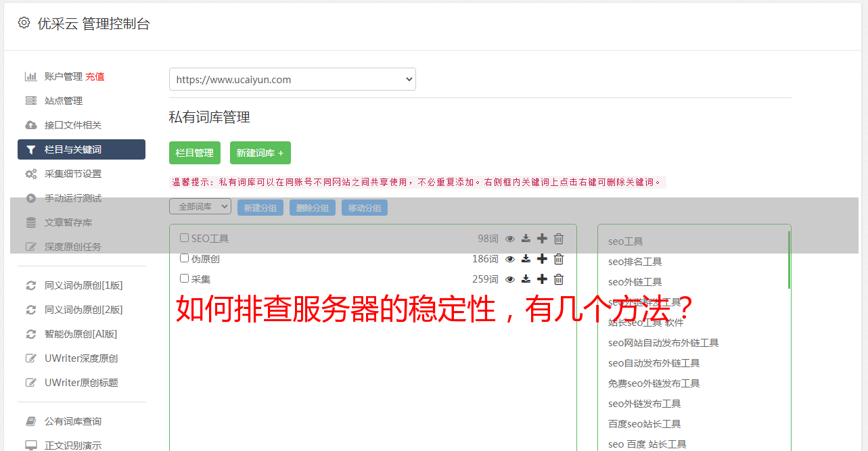Open the 全部词库 group dropdown
The image size is (868, 451).
pyautogui.click(x=200, y=207)
